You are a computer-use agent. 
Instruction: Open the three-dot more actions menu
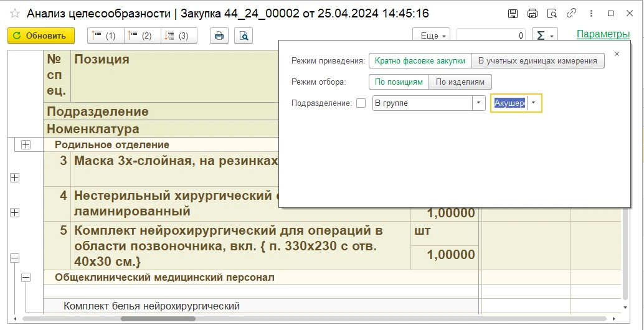(x=591, y=14)
